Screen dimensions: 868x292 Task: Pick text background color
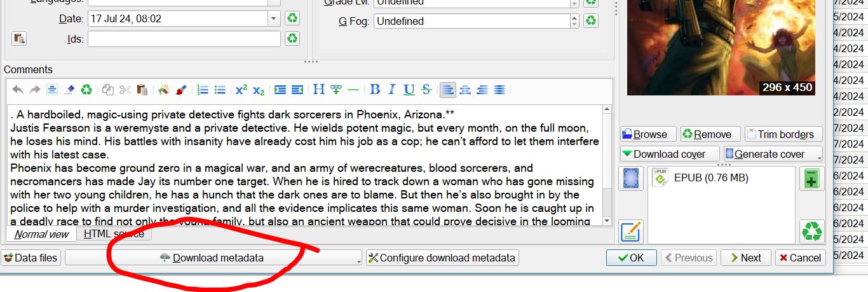(164, 90)
